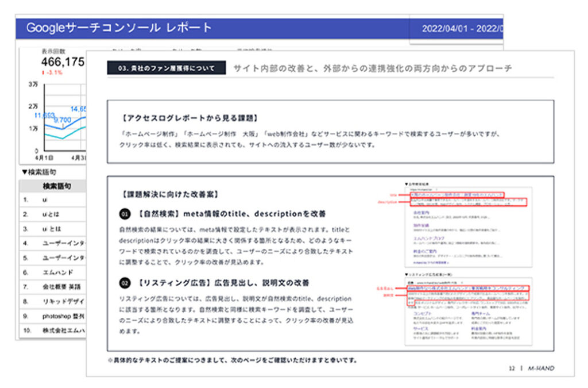Click the Googleサーチコンソール レポート title

click(119, 28)
